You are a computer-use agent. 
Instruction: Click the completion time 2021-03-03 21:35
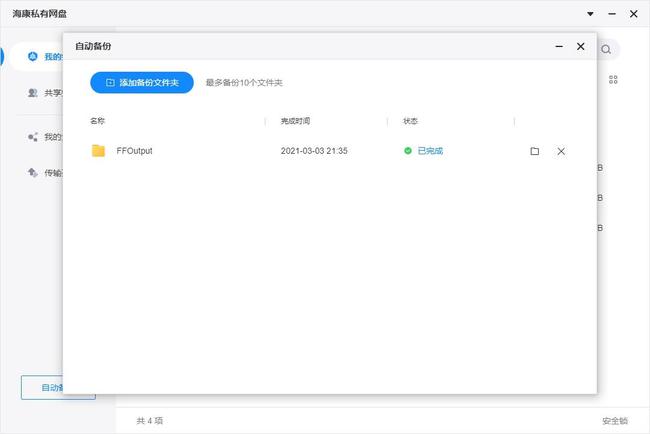click(x=314, y=150)
